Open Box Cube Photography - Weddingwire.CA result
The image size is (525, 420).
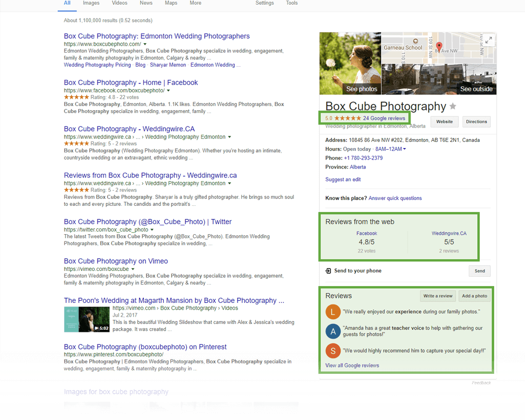tap(129, 129)
